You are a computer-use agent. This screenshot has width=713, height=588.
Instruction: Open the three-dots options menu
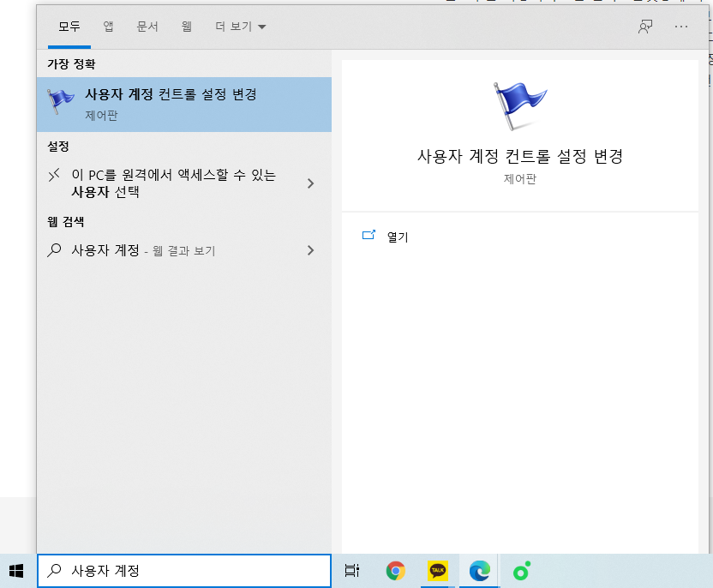[681, 27]
